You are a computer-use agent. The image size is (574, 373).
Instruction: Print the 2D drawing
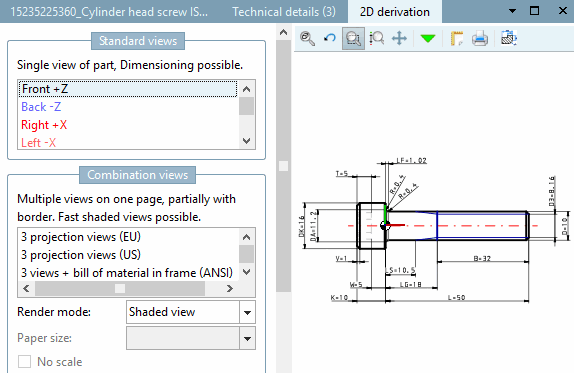(480, 38)
